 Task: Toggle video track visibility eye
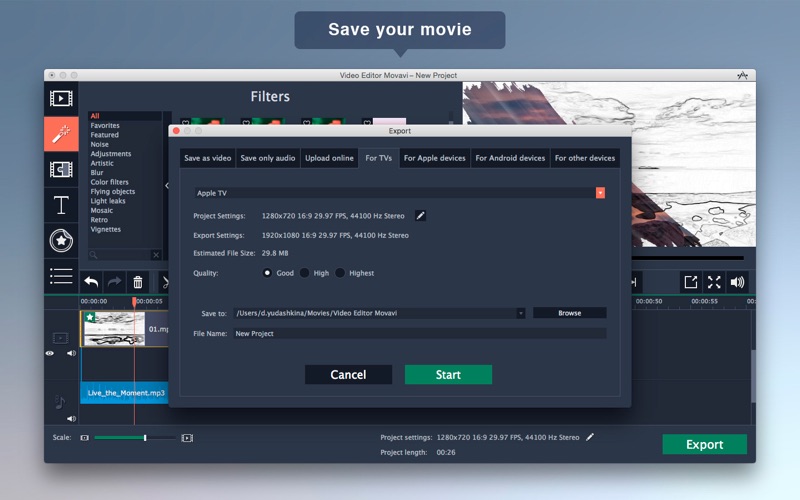click(x=49, y=353)
